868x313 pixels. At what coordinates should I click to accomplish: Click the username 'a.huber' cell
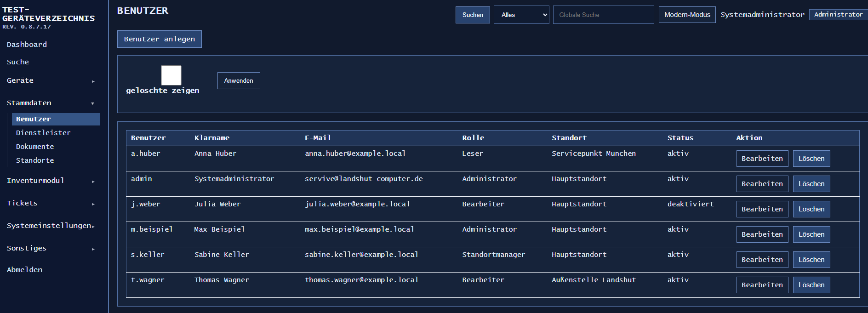tap(145, 154)
